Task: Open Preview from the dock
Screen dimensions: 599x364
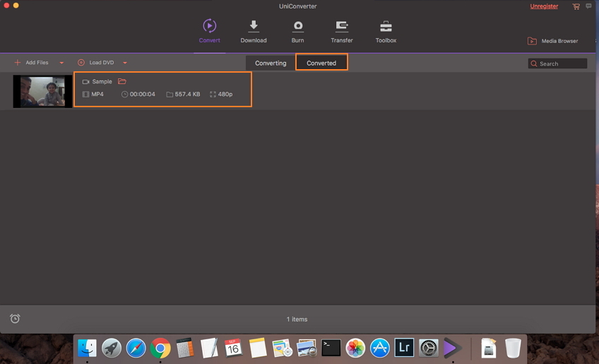Action: 307,348
